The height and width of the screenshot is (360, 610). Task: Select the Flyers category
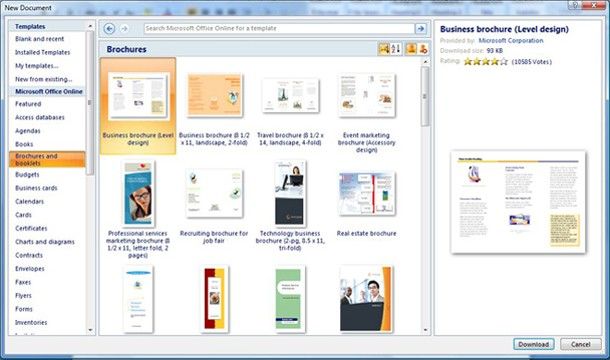(x=23, y=295)
